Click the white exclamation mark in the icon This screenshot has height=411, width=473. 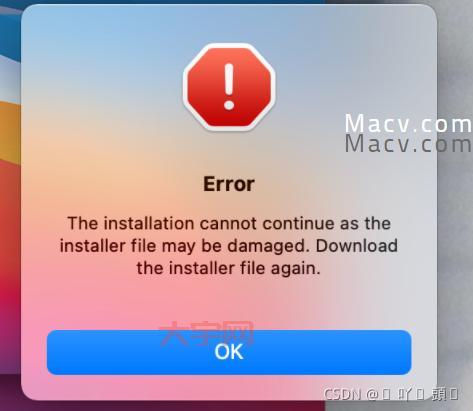click(x=229, y=87)
